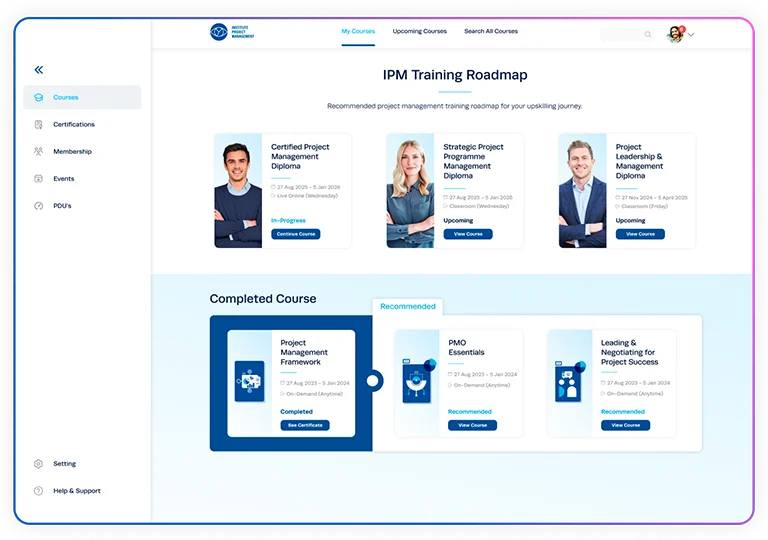This screenshot has width=768, height=540.
Task: Click the notification badge on avatar
Action: (682, 29)
